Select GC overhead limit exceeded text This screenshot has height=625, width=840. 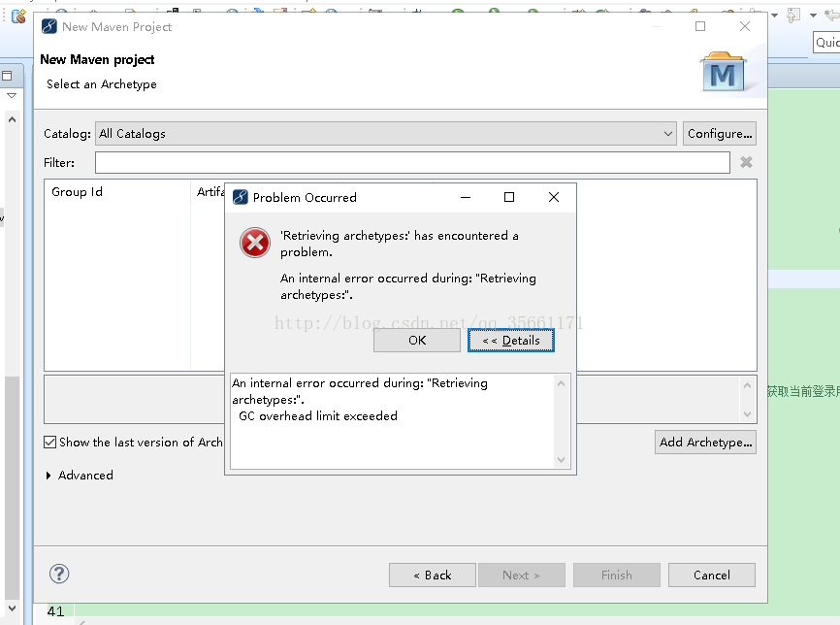click(x=318, y=416)
